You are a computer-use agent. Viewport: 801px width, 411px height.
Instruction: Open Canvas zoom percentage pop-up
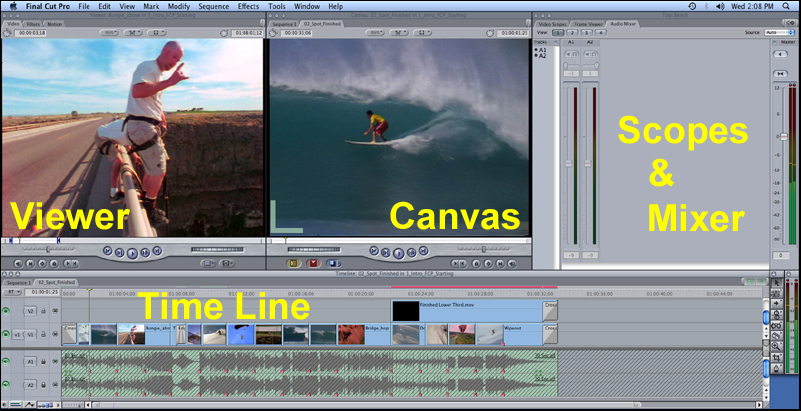375,33
